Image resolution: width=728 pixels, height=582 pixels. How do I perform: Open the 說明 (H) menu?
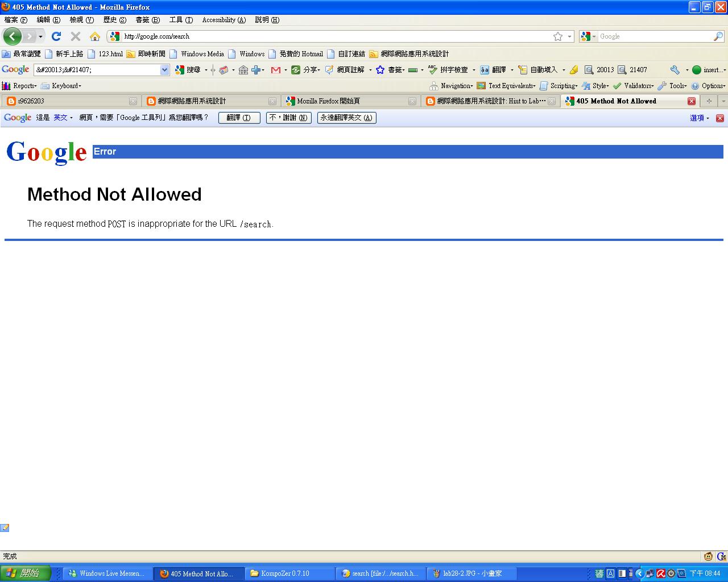coord(267,20)
